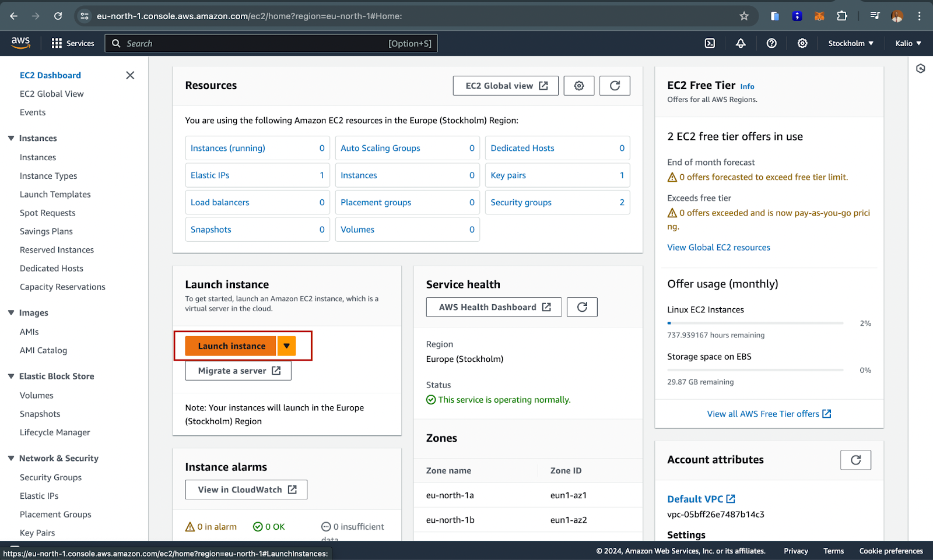
Task: Open AWS CloudShell icon in top bar
Action: click(710, 43)
